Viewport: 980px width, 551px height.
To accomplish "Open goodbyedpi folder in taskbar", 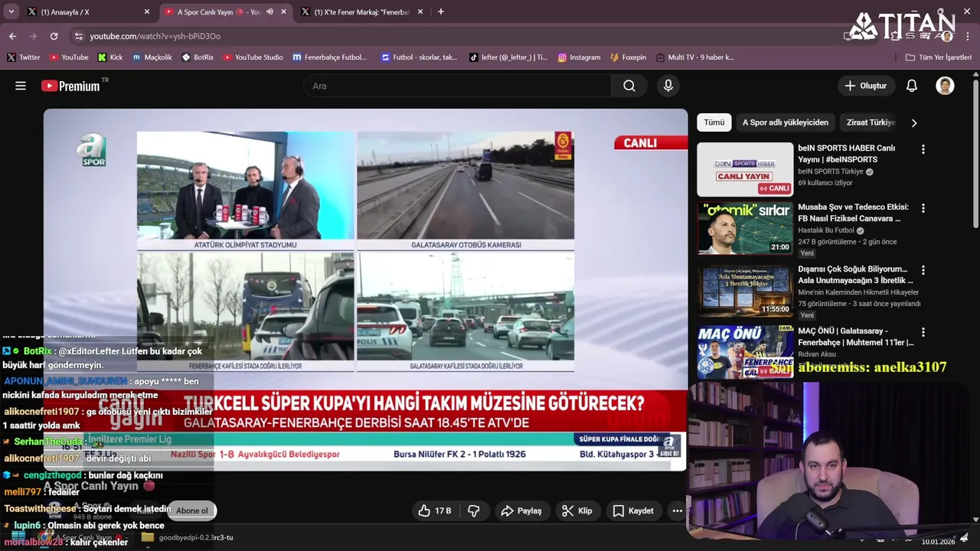I will tap(188, 537).
